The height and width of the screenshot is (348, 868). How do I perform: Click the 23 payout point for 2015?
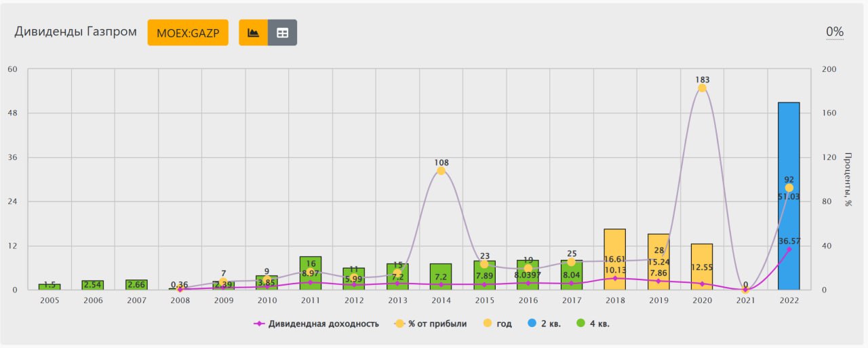[484, 264]
